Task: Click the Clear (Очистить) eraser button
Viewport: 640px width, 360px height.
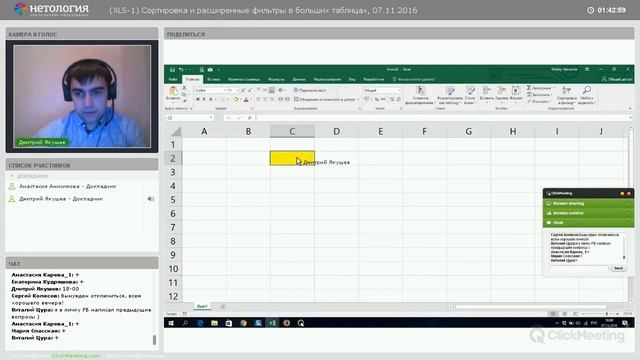Action: [538, 101]
